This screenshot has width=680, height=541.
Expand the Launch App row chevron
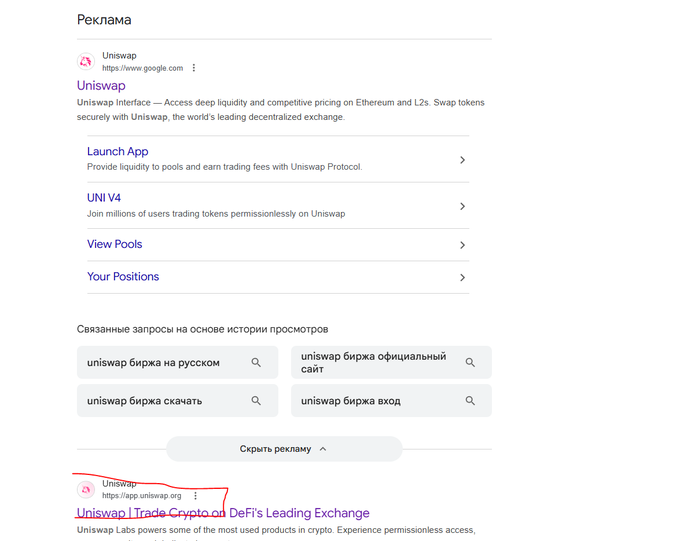pyautogui.click(x=462, y=160)
